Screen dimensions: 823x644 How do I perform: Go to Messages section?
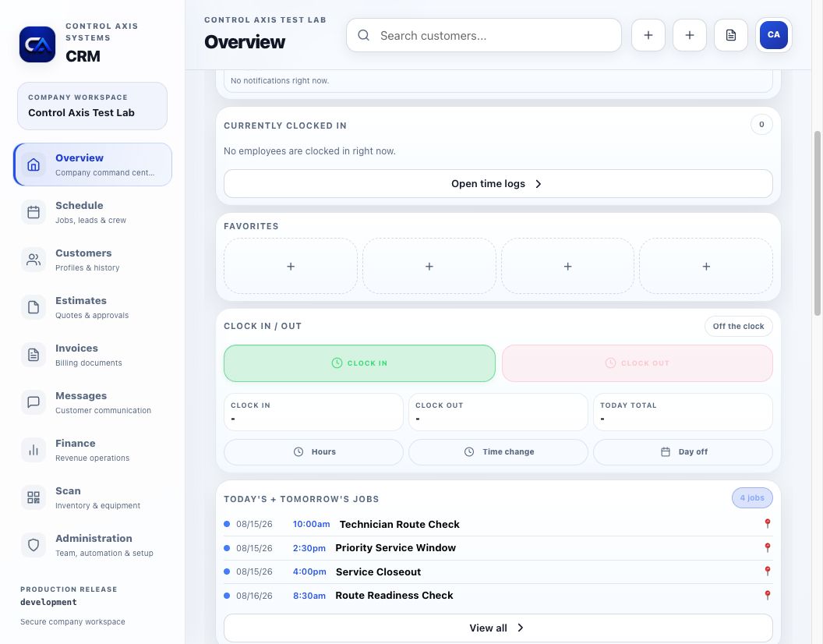[93, 402]
